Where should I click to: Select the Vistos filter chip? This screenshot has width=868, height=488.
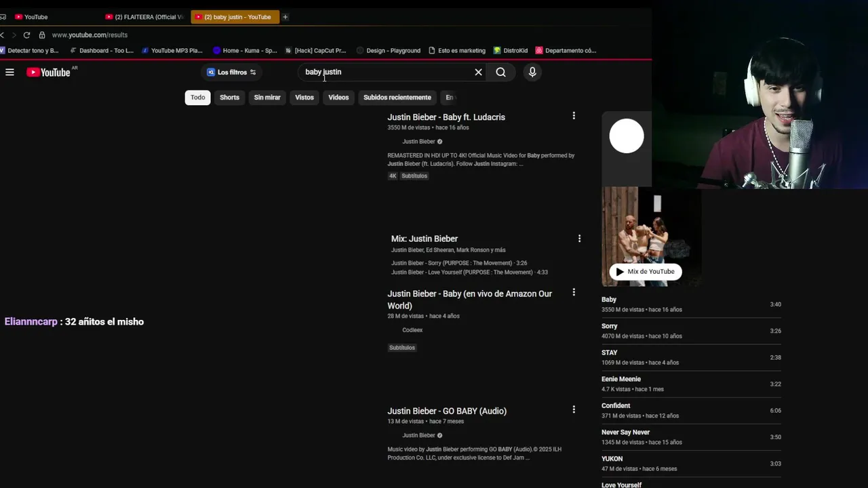pyautogui.click(x=304, y=98)
